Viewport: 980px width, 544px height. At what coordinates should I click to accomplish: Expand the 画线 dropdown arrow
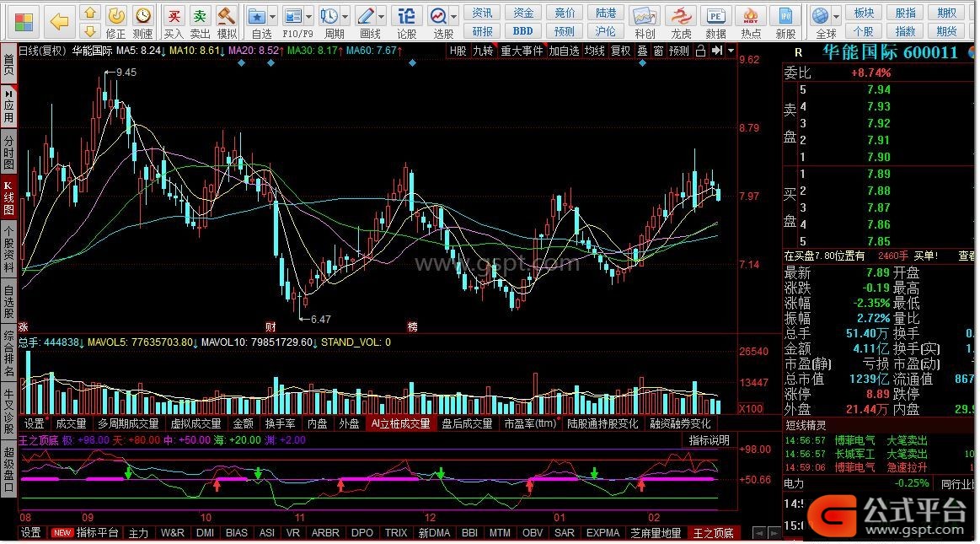[381, 17]
